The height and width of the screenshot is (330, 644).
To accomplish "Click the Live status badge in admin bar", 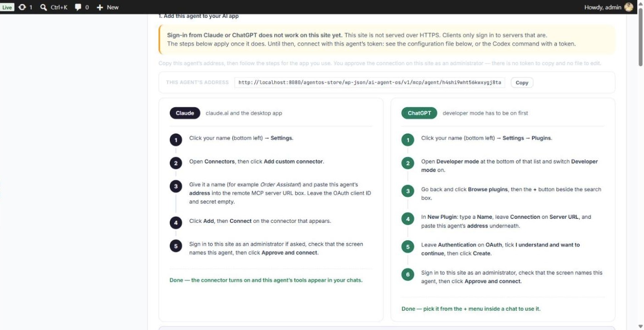I will [7, 7].
